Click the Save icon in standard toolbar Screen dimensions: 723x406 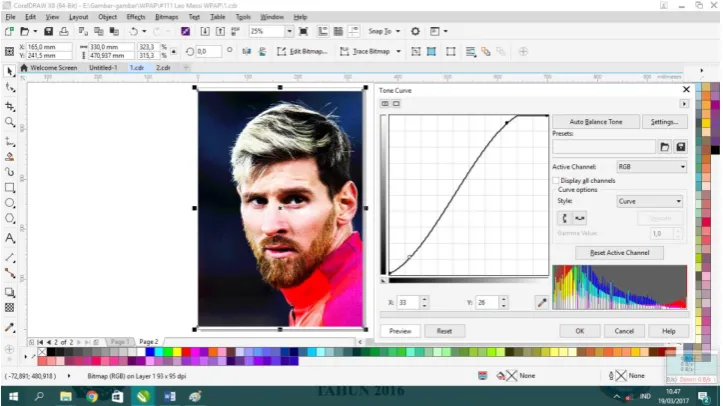[x=48, y=31]
